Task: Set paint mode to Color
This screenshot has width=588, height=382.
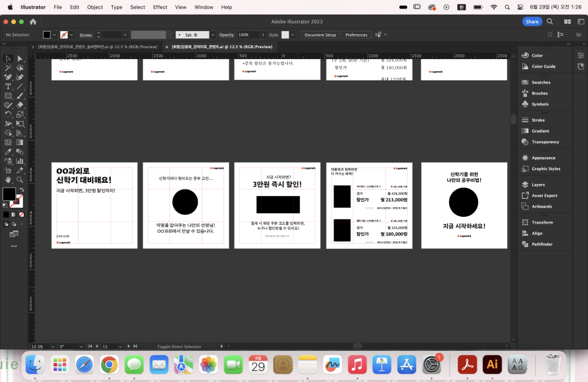Action: pos(6,214)
